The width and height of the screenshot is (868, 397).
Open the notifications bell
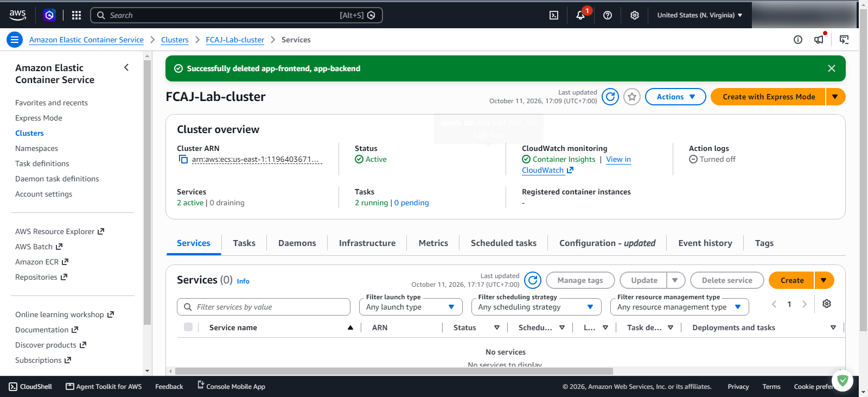(580, 15)
